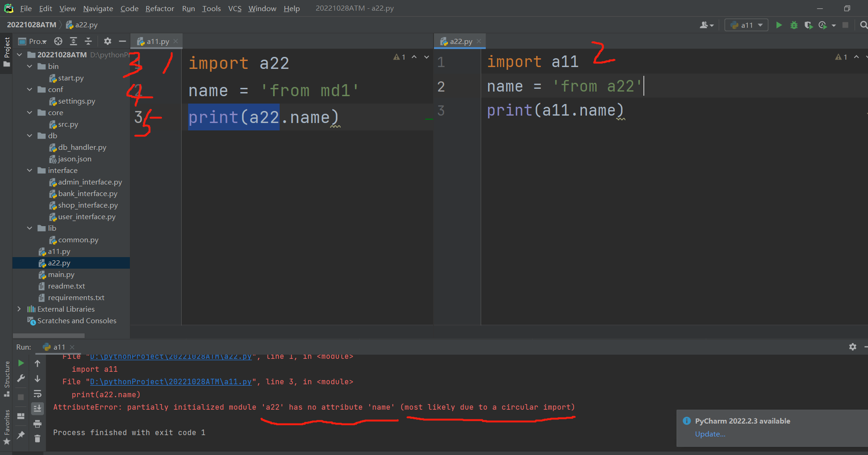Collapse the bin folder
This screenshot has height=455, width=868.
pos(30,66)
